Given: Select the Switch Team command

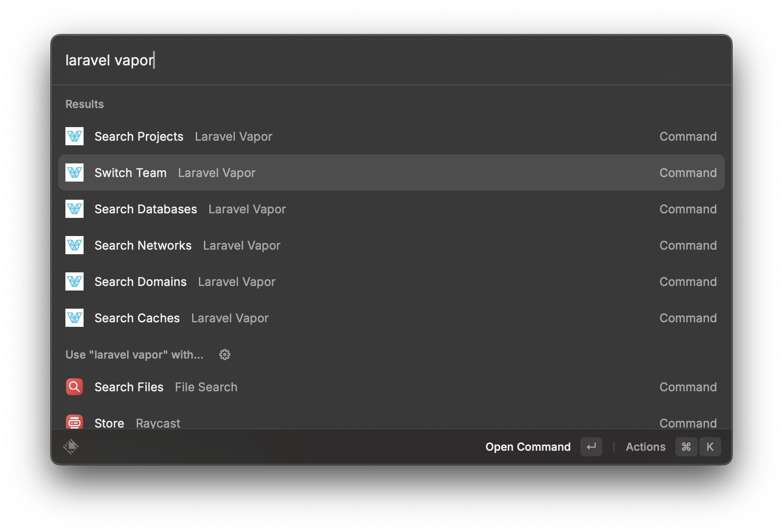Looking at the screenshot, I should click(391, 172).
